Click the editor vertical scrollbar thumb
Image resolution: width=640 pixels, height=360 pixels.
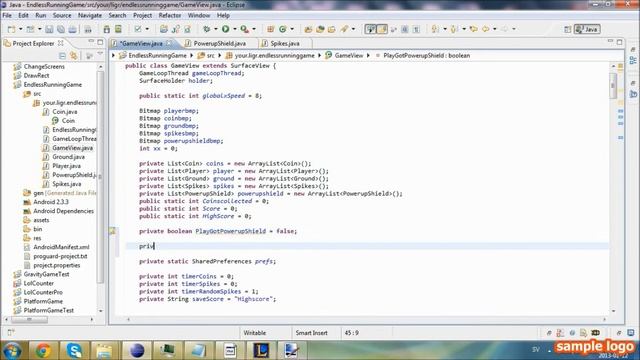click(x=613, y=85)
